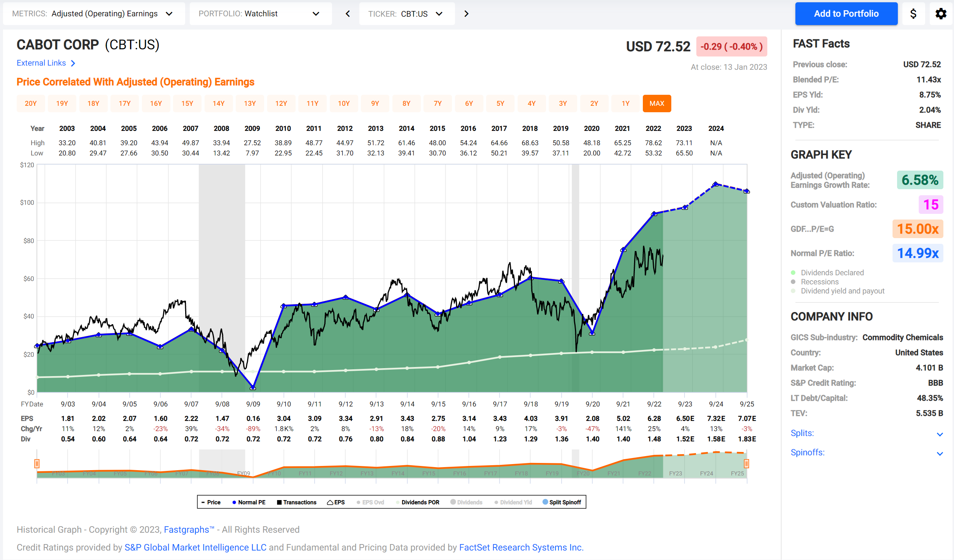Open the FactSet Research Systems Inc. link
Viewport: 954px width, 560px height.
(x=521, y=547)
